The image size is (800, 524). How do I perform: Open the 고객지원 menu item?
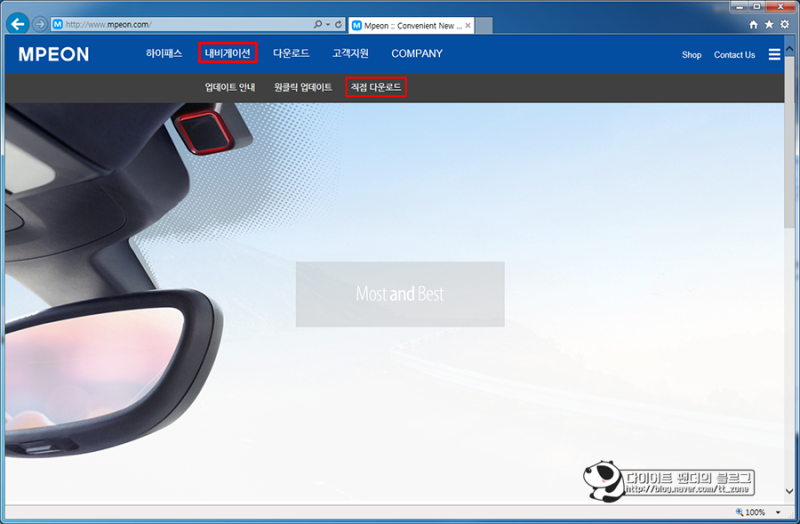click(350, 54)
